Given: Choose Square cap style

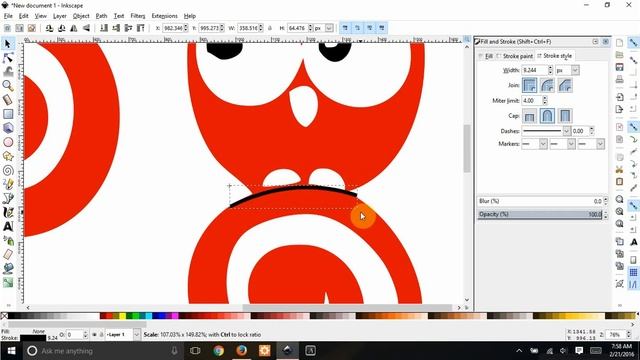Looking at the screenshot, I should [565, 116].
